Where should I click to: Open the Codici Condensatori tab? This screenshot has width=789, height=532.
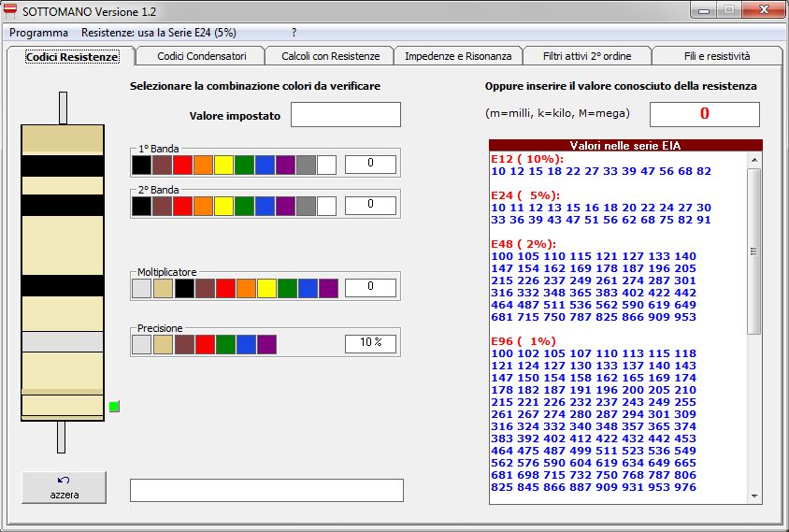click(x=201, y=56)
